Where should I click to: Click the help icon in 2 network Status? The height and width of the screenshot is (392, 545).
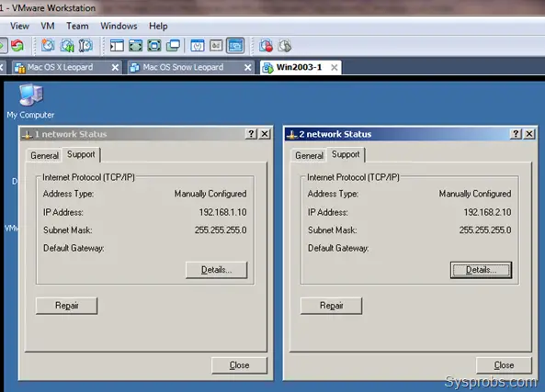click(x=516, y=134)
